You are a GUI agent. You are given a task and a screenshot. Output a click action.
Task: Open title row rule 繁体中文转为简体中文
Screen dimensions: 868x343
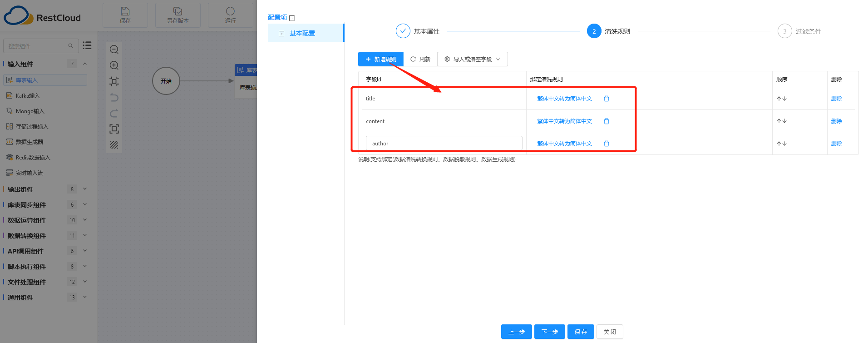564,99
